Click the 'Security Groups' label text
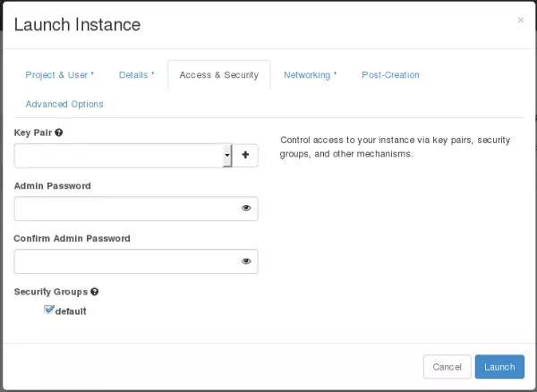This screenshot has height=392, width=537. tap(51, 292)
